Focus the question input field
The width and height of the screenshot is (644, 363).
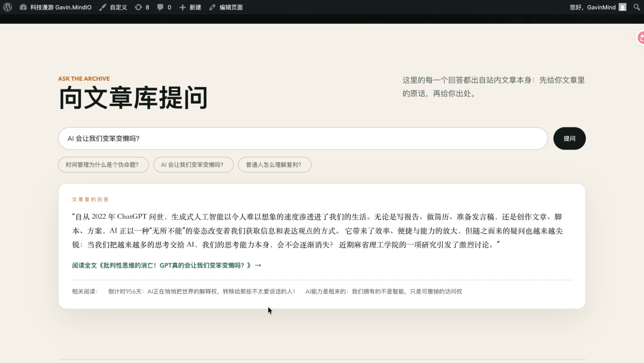tap(303, 138)
